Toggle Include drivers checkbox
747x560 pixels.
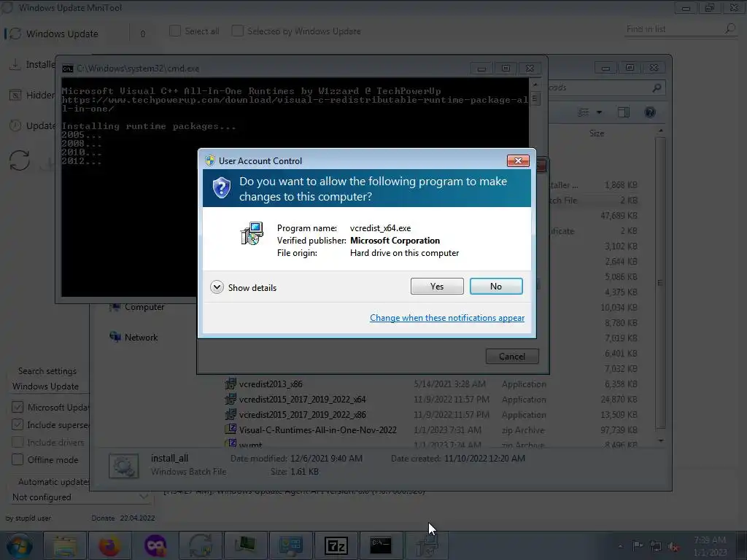[x=18, y=443]
